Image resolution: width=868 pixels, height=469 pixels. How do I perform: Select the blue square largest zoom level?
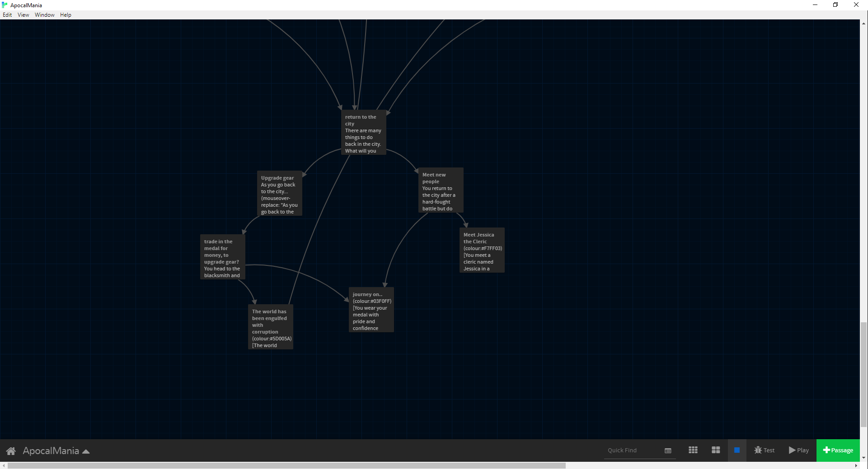point(737,450)
